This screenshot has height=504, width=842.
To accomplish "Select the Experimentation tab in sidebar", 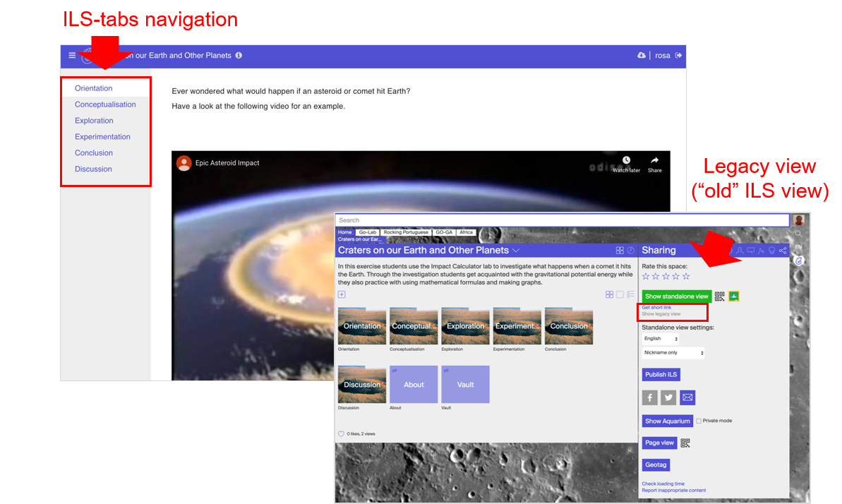I will (x=102, y=137).
